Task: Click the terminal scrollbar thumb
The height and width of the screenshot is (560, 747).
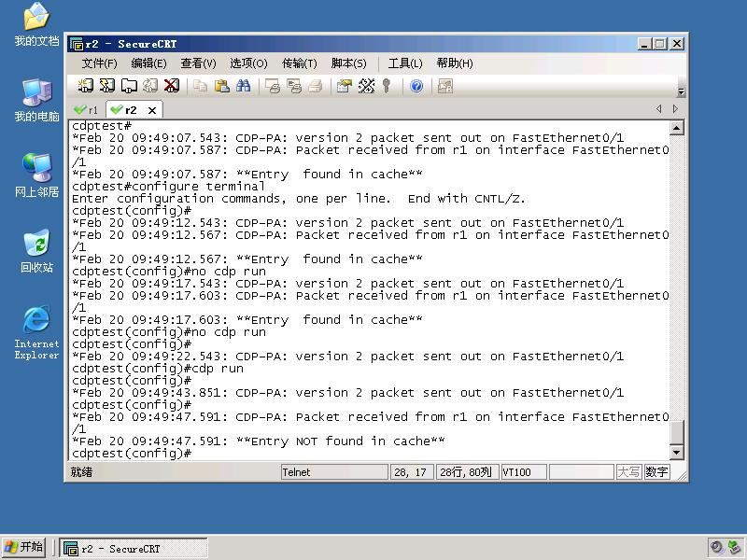Action: point(676,432)
